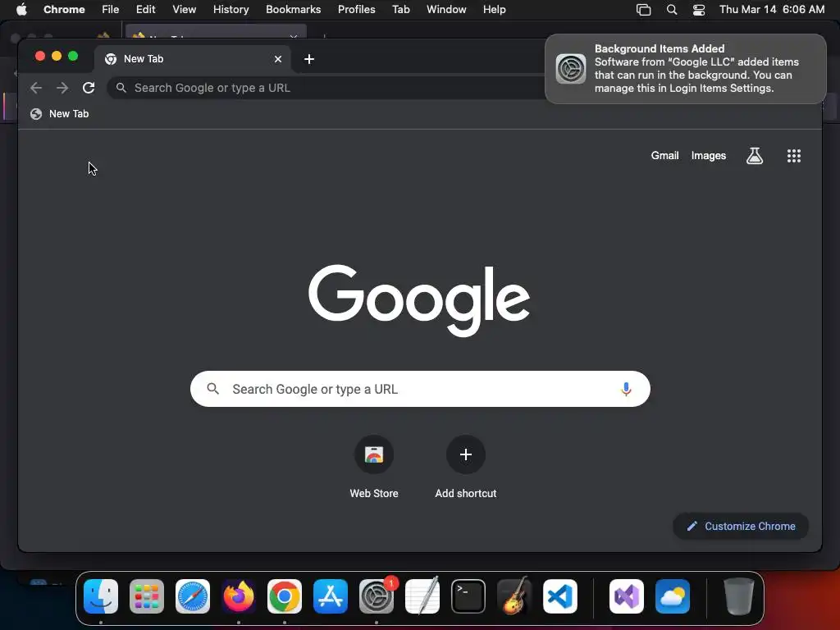Image resolution: width=840 pixels, height=630 pixels.
Task: Reload the page with the refresh icon
Action: 89,88
